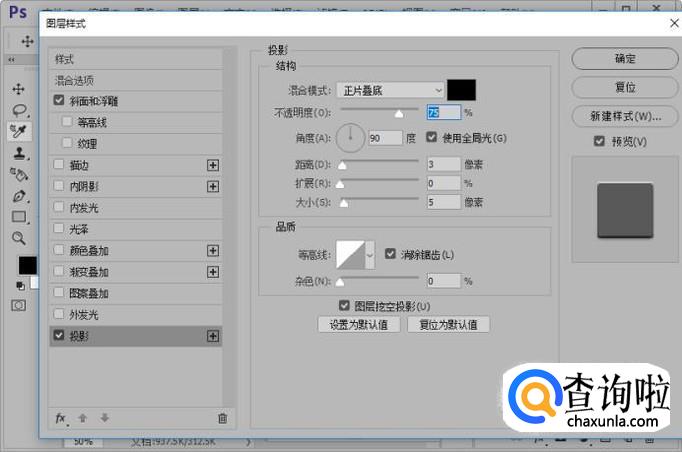Click the black shadow color swatch
682x452 pixels.
461,90
